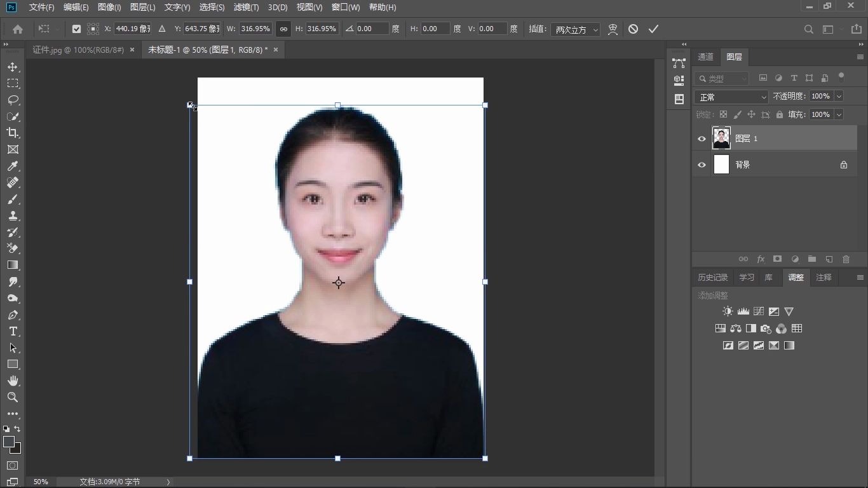Screen dimensions: 868x488
Task: Toggle visibility of the 背景 layer
Action: (x=702, y=165)
